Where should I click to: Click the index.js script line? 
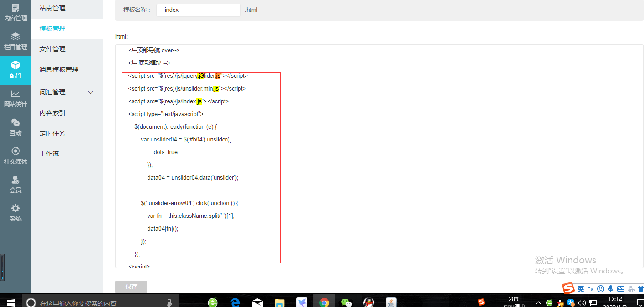click(x=179, y=101)
